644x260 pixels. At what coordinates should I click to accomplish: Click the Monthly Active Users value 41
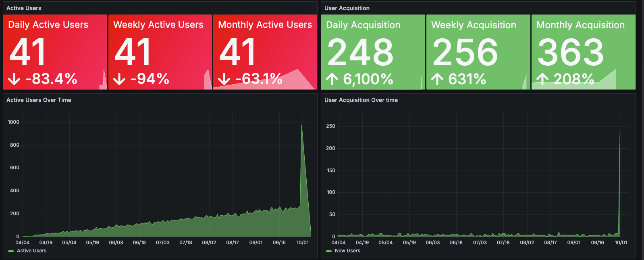(x=237, y=52)
